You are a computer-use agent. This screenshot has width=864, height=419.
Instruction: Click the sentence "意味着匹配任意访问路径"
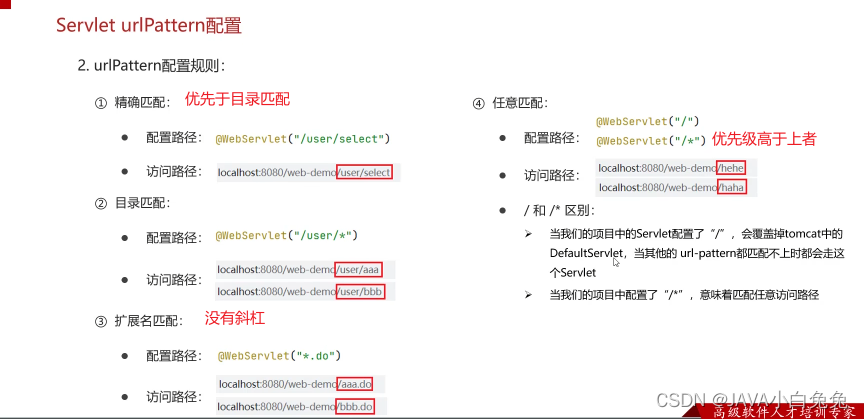(x=760, y=295)
